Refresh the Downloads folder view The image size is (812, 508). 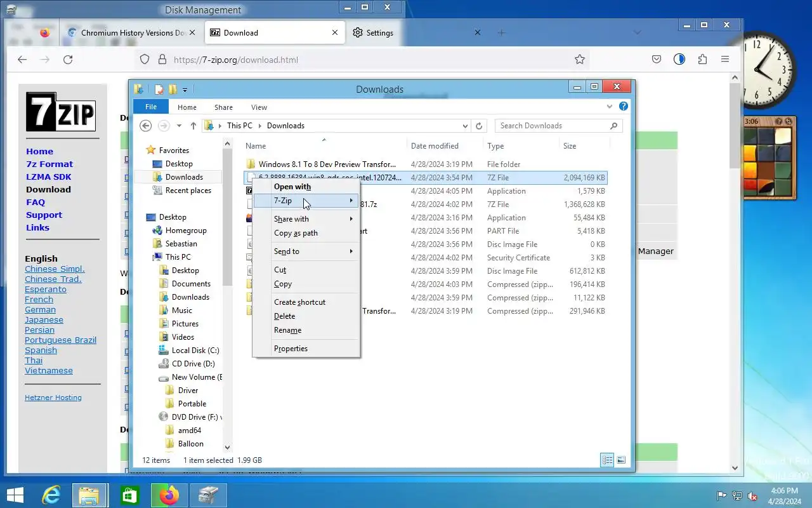tap(479, 126)
